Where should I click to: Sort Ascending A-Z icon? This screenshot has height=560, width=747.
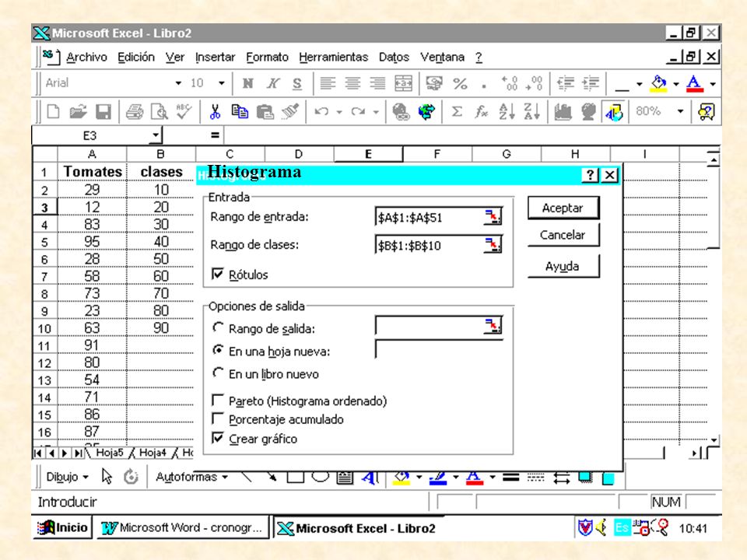point(507,112)
